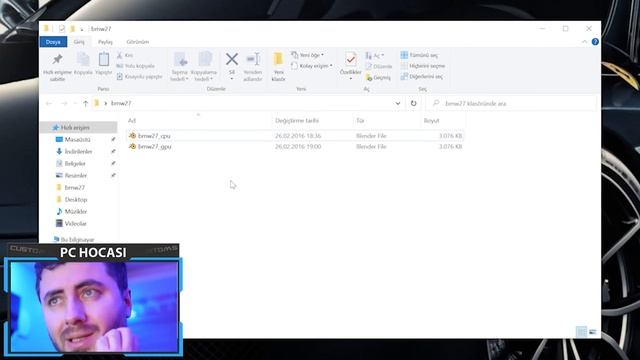Image resolution: width=640 pixels, height=360 pixels.
Task: Click the bmw27 klasöründe ara search field
Action: point(511,103)
